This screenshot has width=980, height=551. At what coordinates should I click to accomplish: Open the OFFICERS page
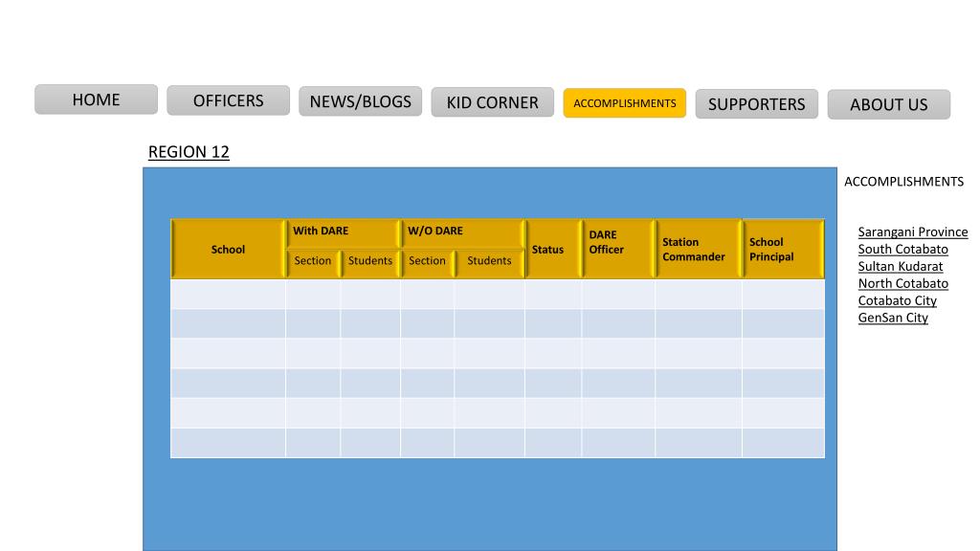pos(228,100)
